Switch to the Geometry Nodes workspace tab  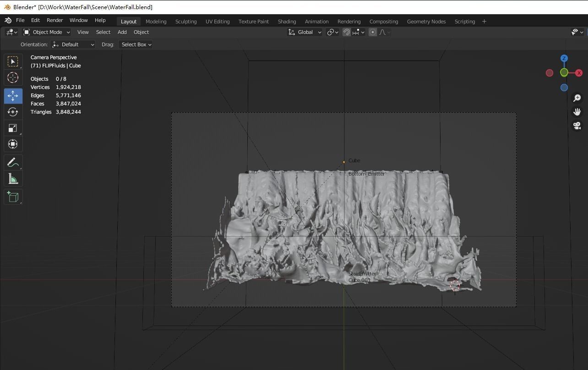coord(426,22)
